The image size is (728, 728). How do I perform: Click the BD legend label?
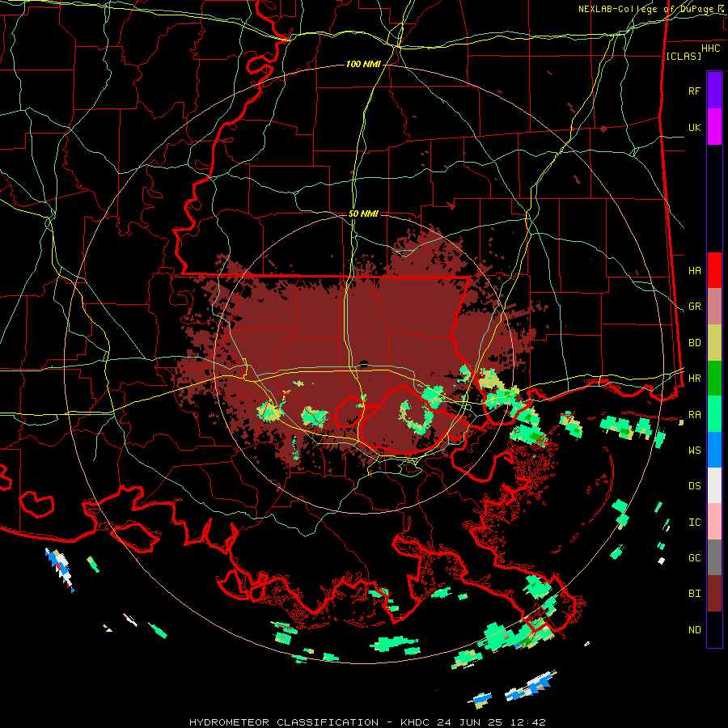pos(694,343)
